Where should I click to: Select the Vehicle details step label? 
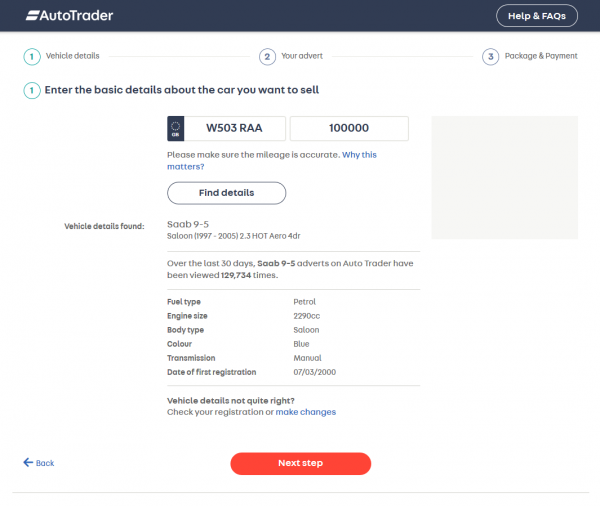(x=73, y=56)
